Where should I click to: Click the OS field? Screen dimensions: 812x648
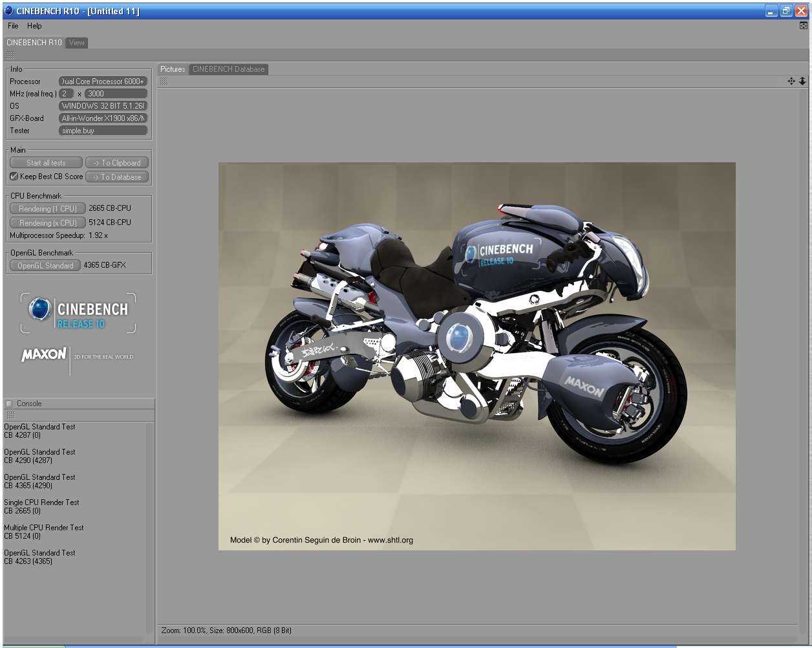[103, 106]
